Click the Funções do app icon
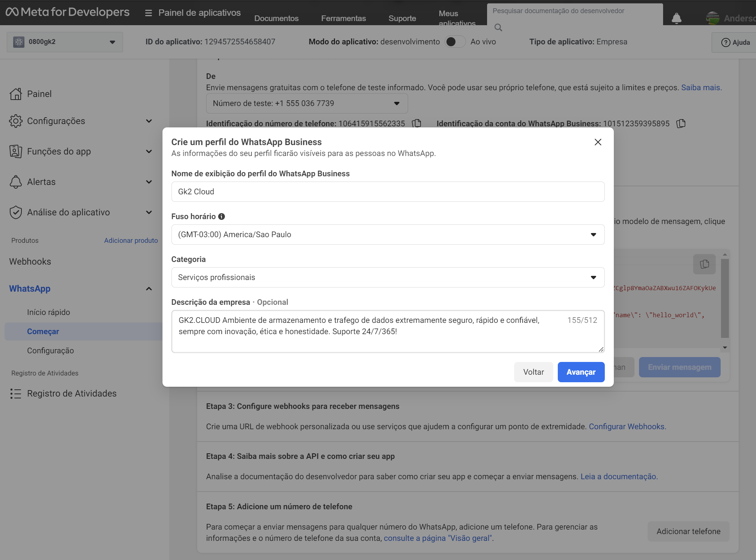 tap(16, 151)
